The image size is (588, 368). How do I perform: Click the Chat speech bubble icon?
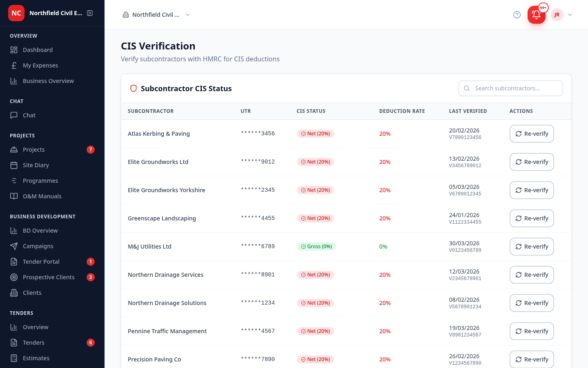point(14,115)
